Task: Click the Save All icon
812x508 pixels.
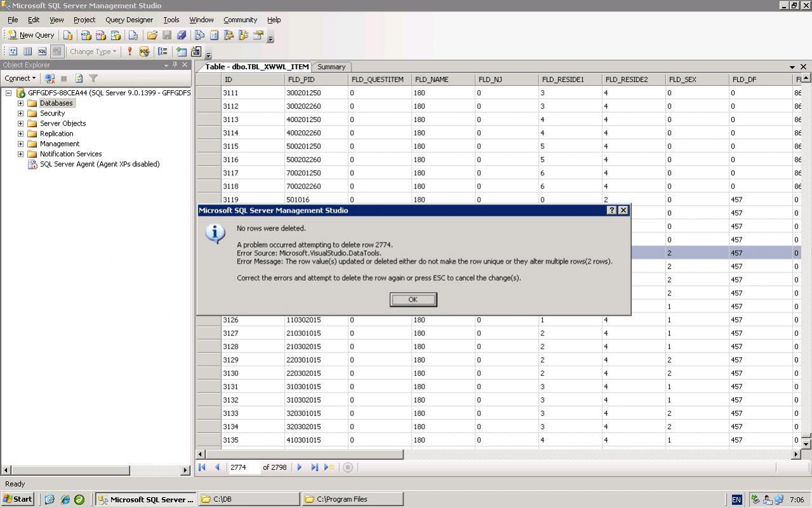Action: point(181,36)
